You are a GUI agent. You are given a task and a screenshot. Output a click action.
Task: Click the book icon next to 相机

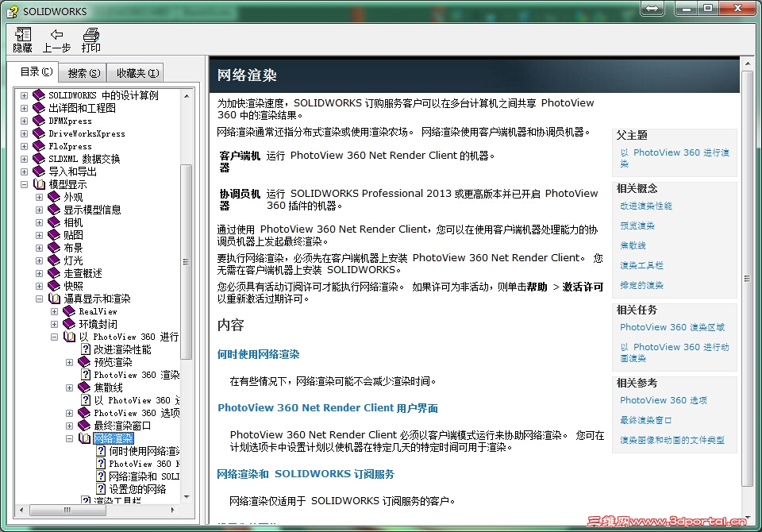[x=54, y=222]
